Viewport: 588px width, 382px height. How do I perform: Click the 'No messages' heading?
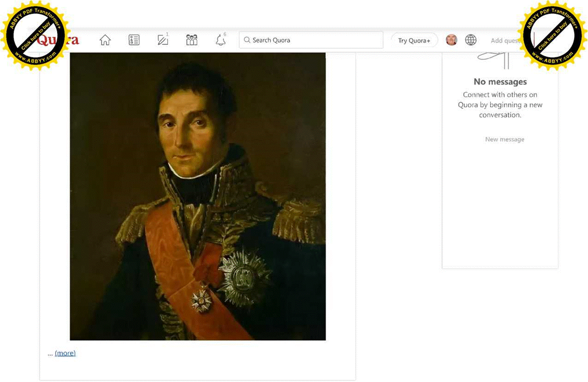click(x=500, y=82)
